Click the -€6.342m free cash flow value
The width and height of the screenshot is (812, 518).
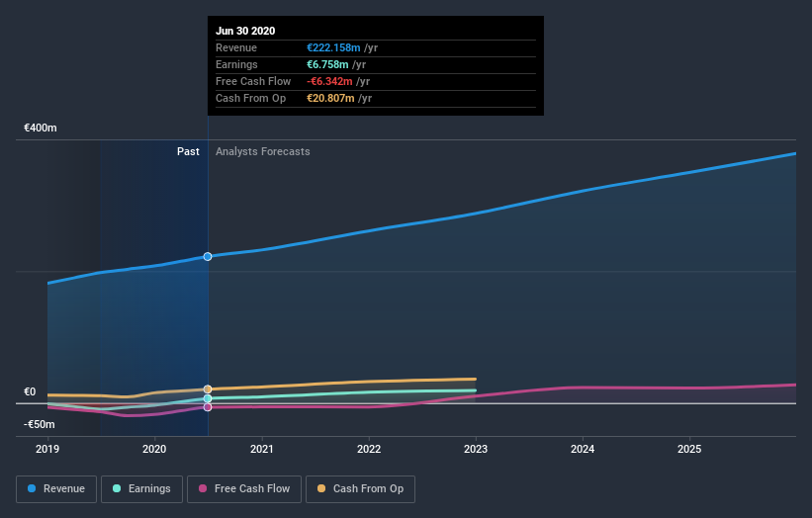pyautogui.click(x=329, y=81)
